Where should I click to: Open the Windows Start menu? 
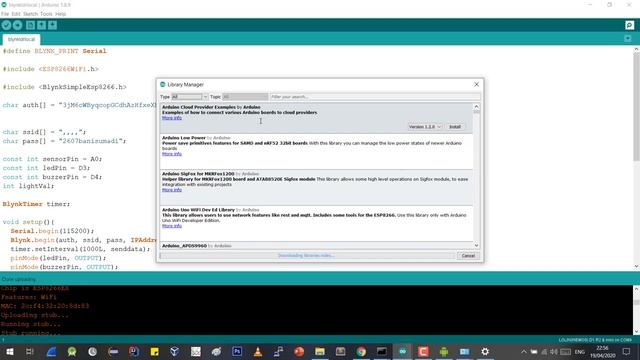[9, 351]
